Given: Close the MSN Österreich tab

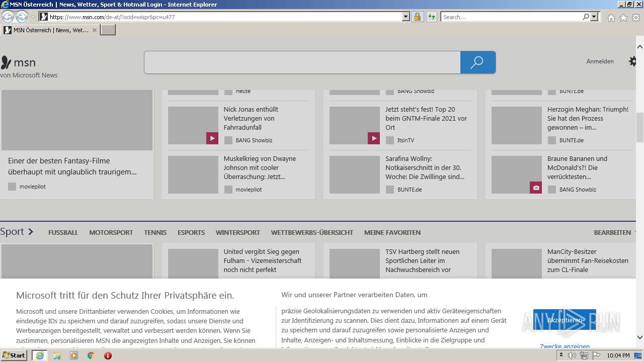Looking at the screenshot, I should click(95, 30).
